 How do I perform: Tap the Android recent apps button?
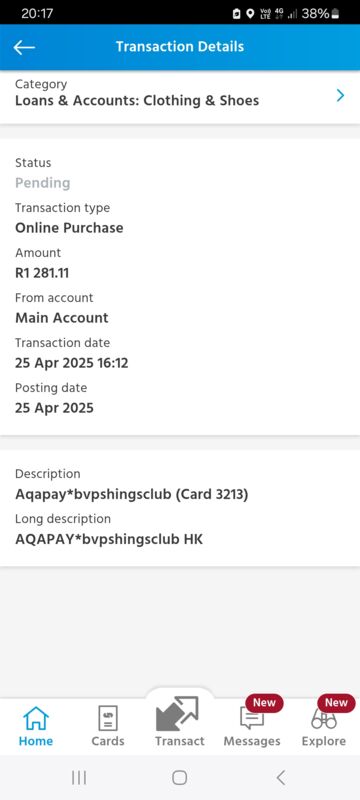(x=79, y=778)
